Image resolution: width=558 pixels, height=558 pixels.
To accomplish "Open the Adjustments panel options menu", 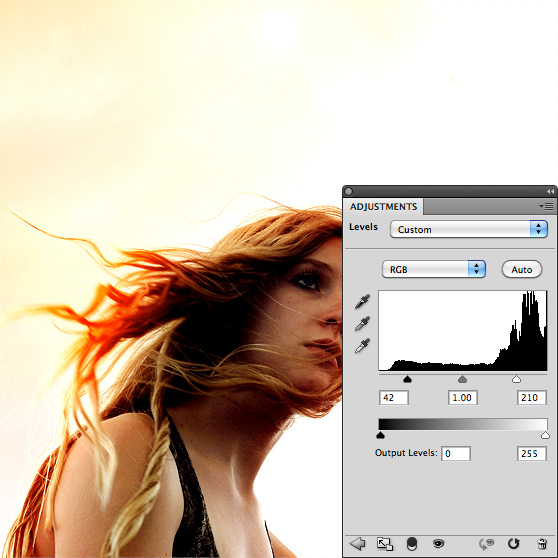I will pos(546,206).
